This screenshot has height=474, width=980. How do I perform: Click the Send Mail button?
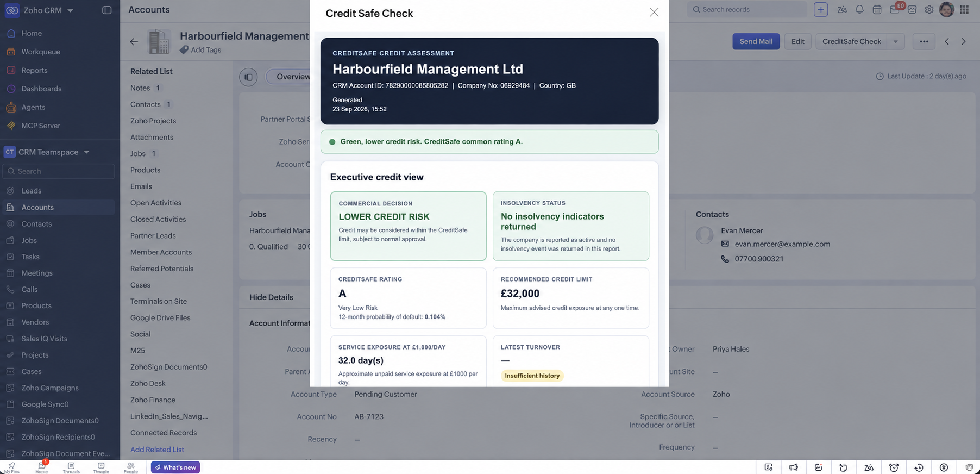point(756,41)
